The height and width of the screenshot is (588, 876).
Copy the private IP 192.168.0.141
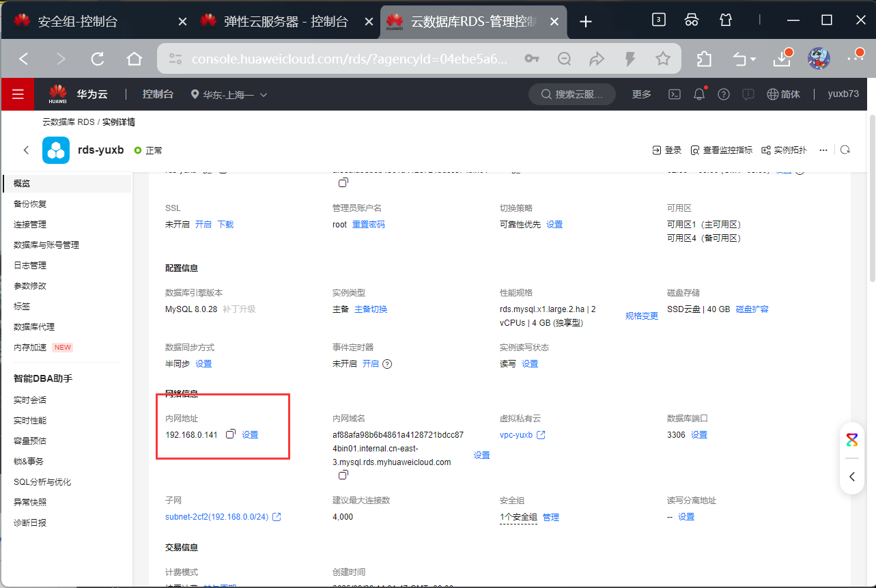tap(231, 434)
